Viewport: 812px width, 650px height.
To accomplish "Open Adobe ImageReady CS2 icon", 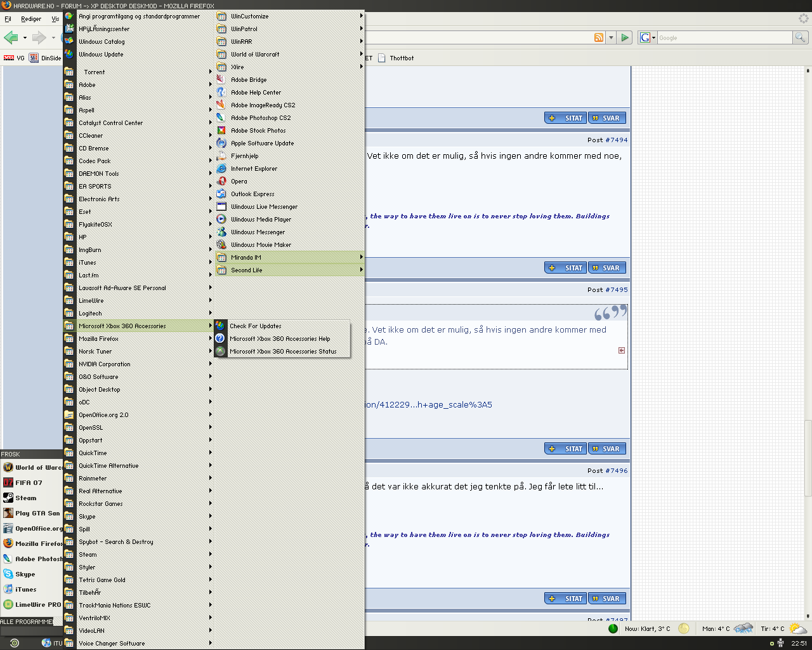I will pyautogui.click(x=221, y=105).
